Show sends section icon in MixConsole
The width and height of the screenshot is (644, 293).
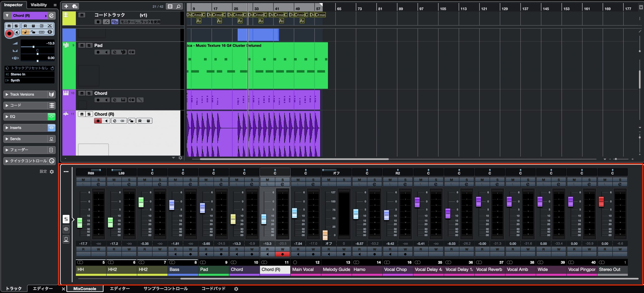tap(66, 239)
